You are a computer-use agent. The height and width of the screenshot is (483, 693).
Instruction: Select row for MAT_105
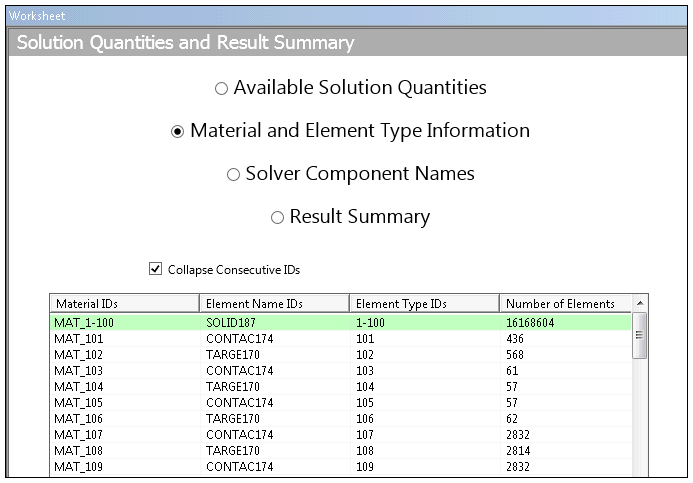[x=340, y=402]
